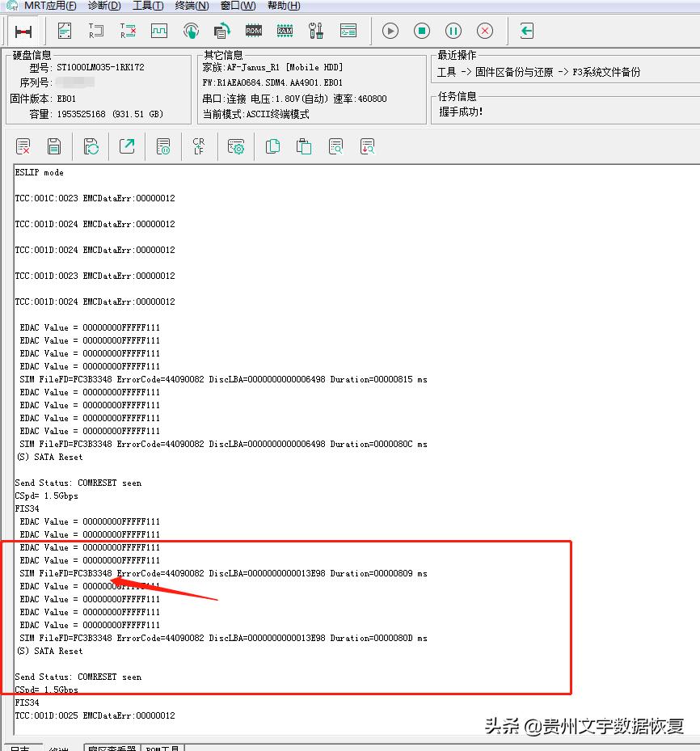Select the RAM tool icon on the toolbar
Viewport: 700px width, 751px height.
pos(285,31)
